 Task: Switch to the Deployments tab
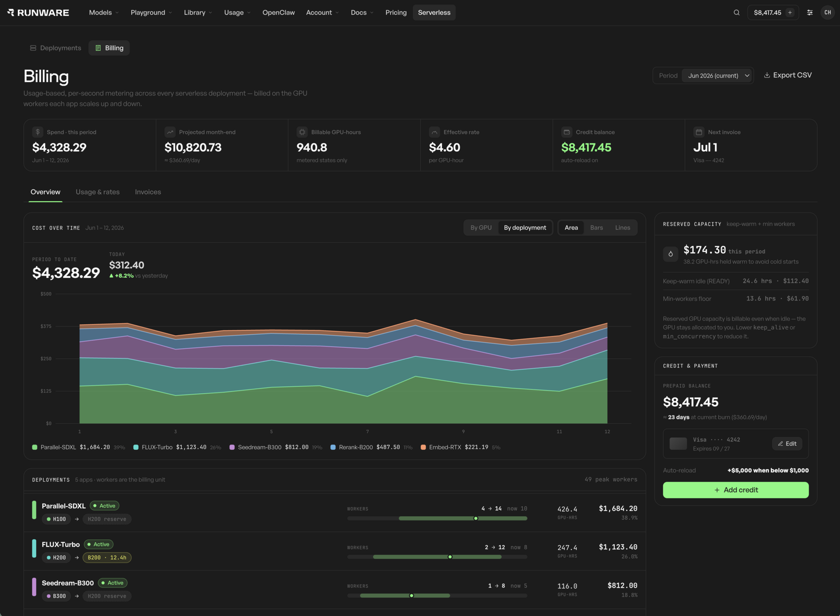point(55,48)
